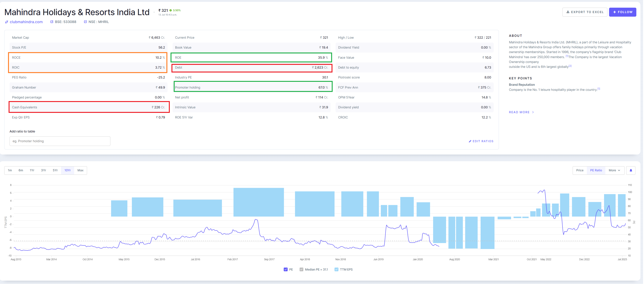Toggle the PE checkbox in chart legend
Image resolution: width=644 pixels, height=284 pixels.
point(286,269)
